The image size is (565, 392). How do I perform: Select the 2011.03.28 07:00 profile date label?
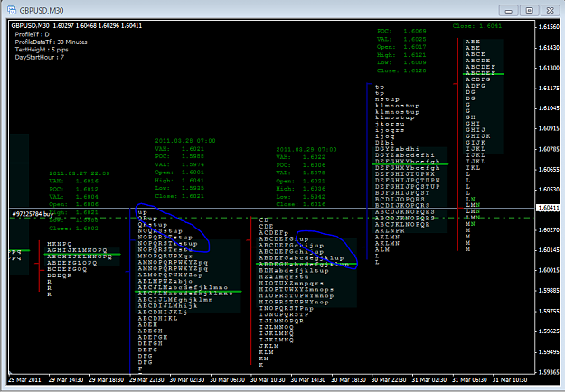pos(185,141)
